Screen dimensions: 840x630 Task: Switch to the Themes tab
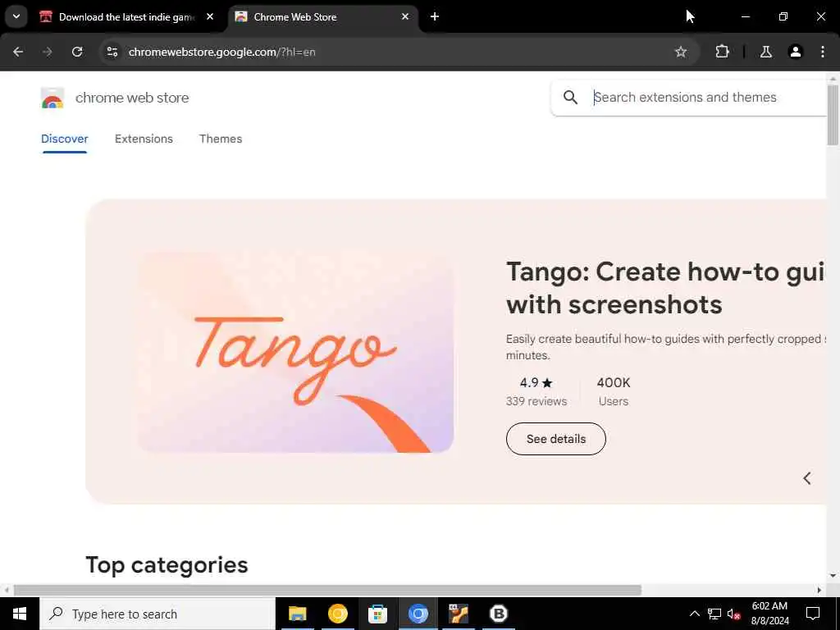pyautogui.click(x=221, y=139)
